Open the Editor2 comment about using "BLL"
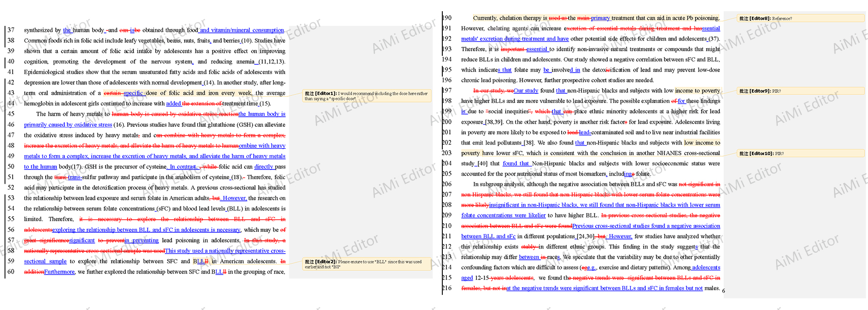 click(x=367, y=264)
